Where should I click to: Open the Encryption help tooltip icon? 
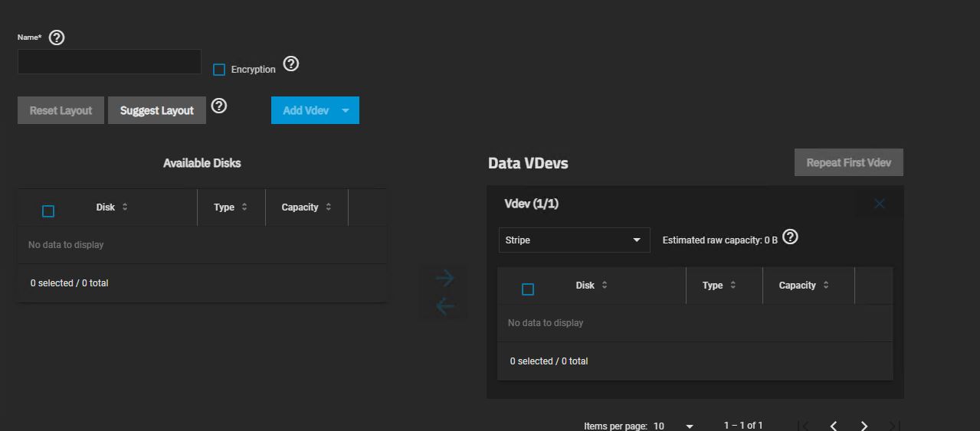click(291, 64)
